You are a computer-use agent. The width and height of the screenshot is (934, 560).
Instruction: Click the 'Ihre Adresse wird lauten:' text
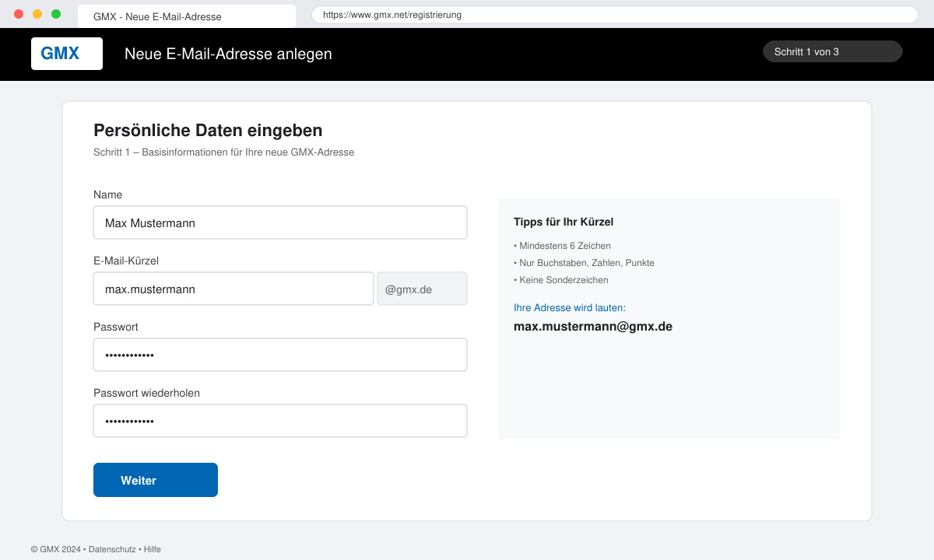point(570,308)
